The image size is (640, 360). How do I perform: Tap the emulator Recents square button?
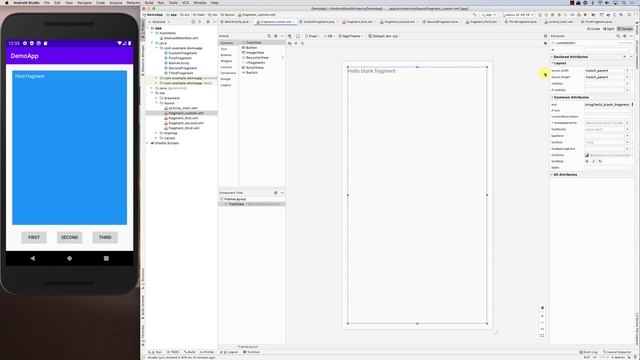point(106,258)
